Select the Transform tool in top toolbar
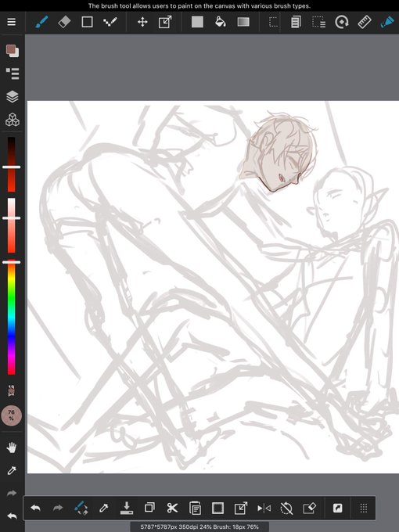Viewport: 399px width, 532px height. click(x=165, y=22)
